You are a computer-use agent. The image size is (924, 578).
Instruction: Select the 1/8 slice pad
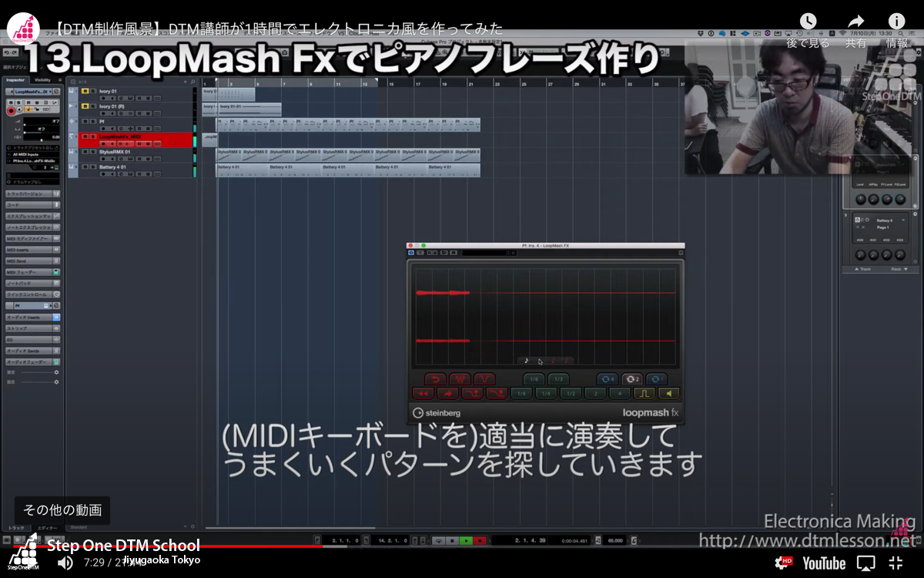pyautogui.click(x=521, y=394)
